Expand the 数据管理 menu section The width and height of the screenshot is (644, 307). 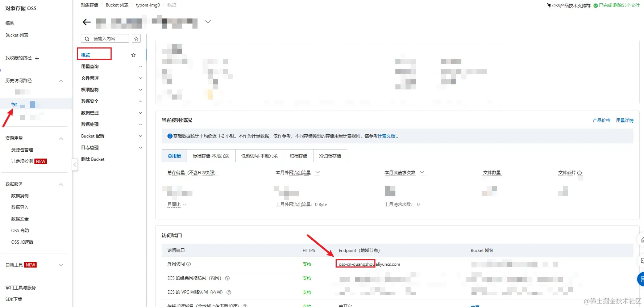coord(141,113)
